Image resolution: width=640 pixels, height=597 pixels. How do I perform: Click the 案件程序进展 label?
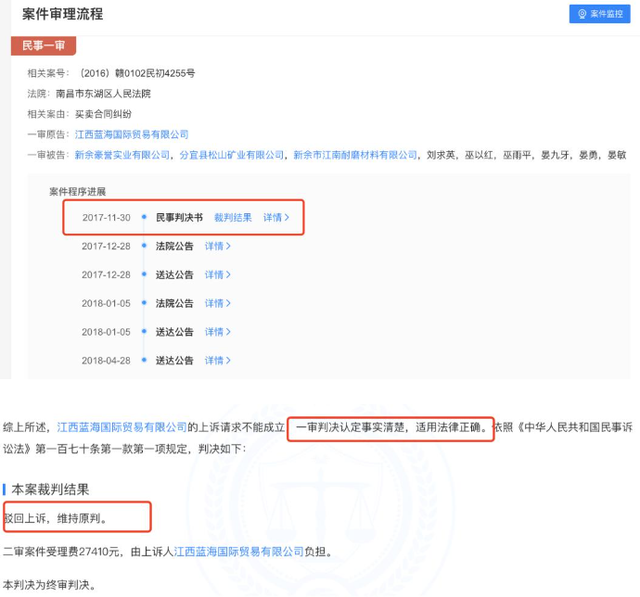(x=78, y=191)
